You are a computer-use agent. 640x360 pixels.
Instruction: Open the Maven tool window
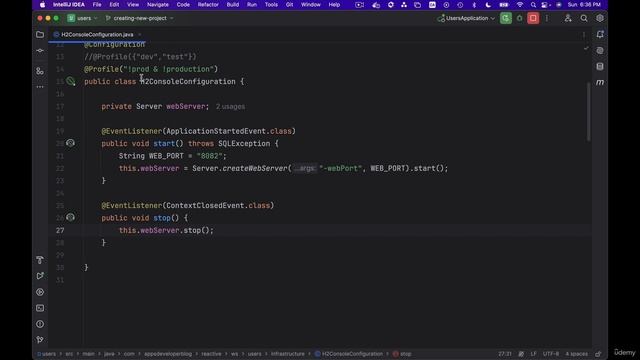tap(600, 82)
